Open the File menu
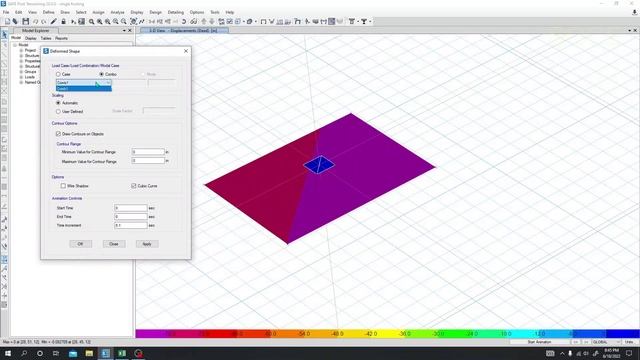 (x=6, y=12)
